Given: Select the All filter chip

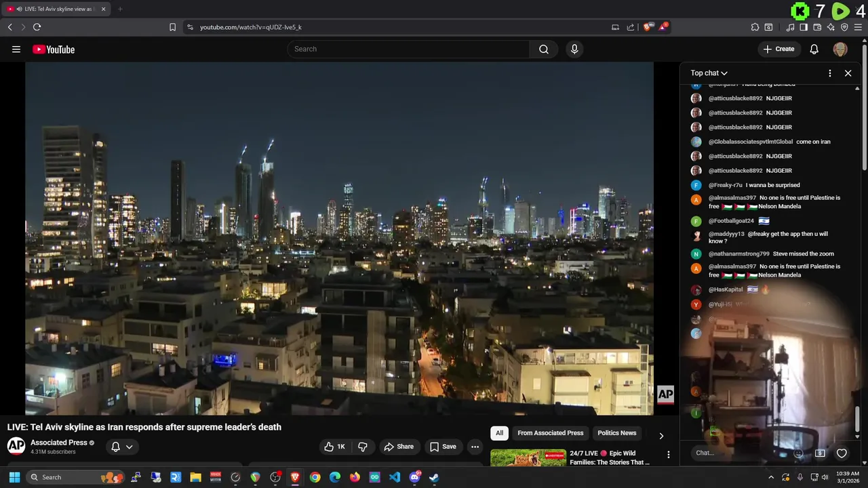Looking at the screenshot, I should coord(499,433).
